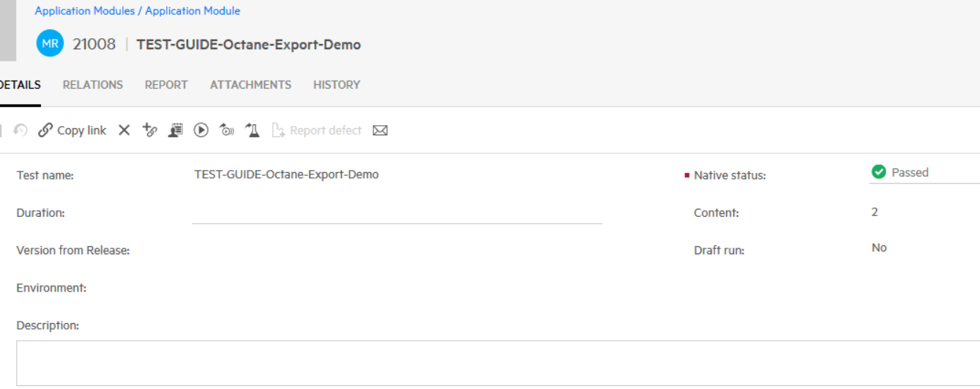Open the Native status Passed dropdown
The width and height of the screenshot is (980, 389).
[924, 173]
